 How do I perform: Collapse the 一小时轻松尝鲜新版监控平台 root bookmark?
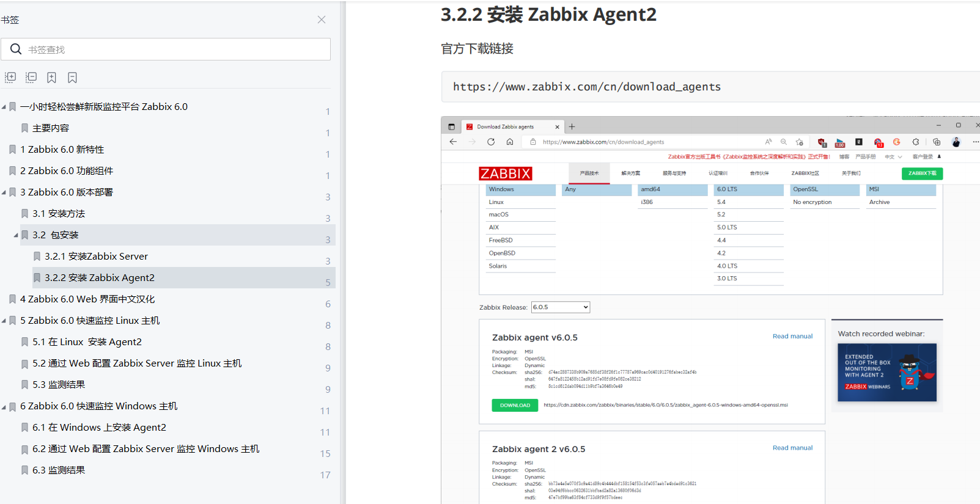click(4, 107)
